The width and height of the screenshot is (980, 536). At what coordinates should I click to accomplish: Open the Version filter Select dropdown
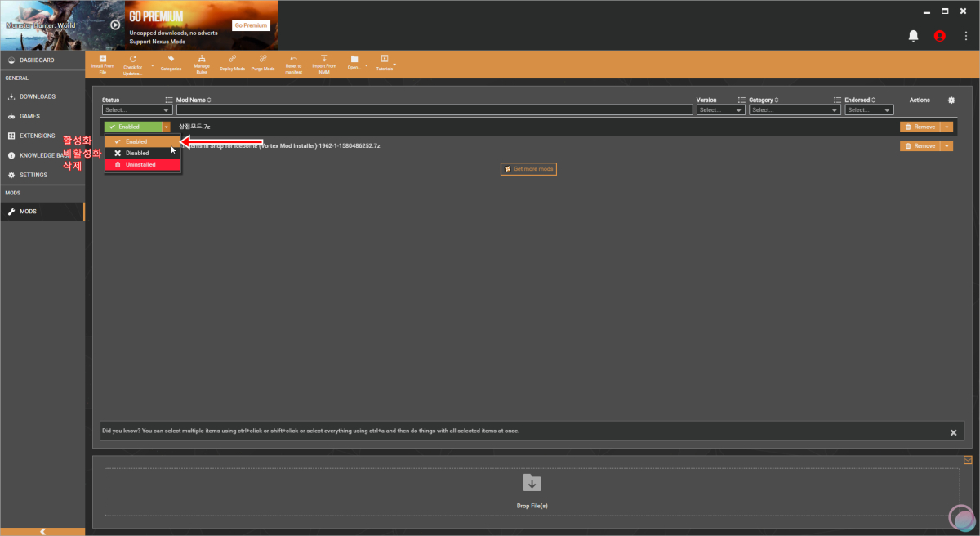coord(720,109)
